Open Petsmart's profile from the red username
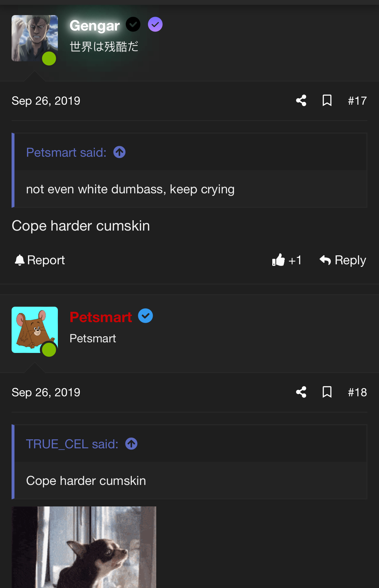Screen dimensions: 379x588 click(101, 317)
